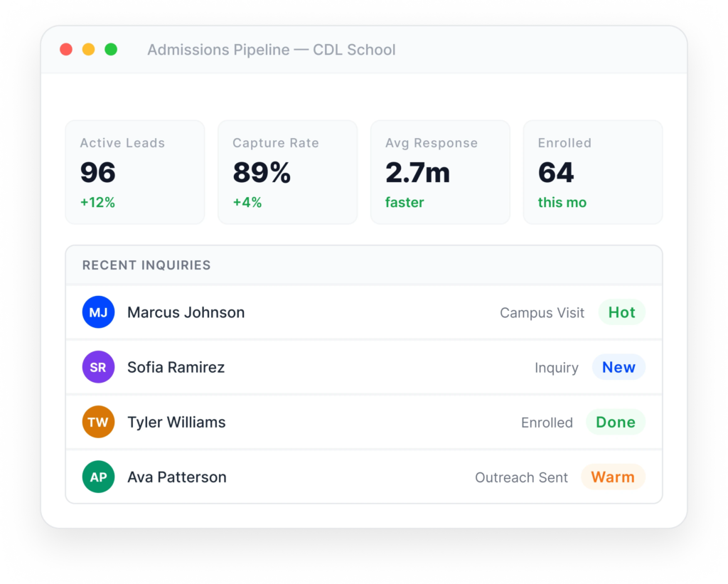Select the Ava Patterson name
The height and width of the screenshot is (584, 728).
177,477
